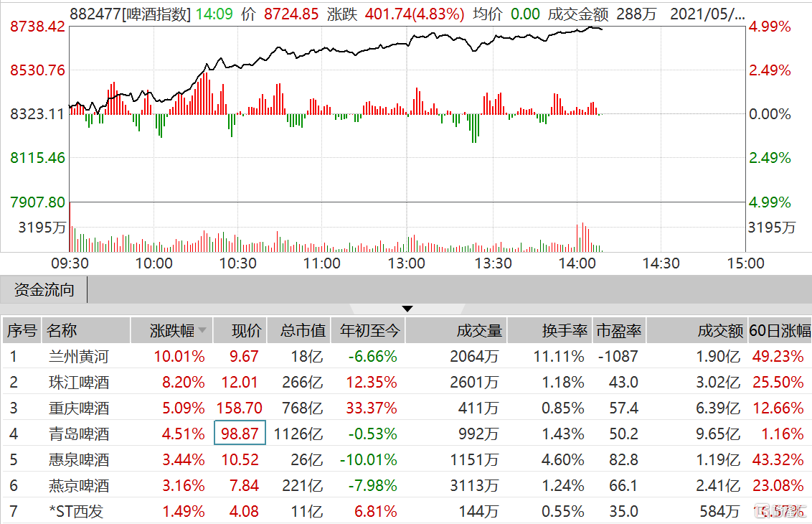Image resolution: width=812 pixels, height=524 pixels.
Task: Click 兰州黄河 turnover rate 11.11%
Action: point(560,357)
